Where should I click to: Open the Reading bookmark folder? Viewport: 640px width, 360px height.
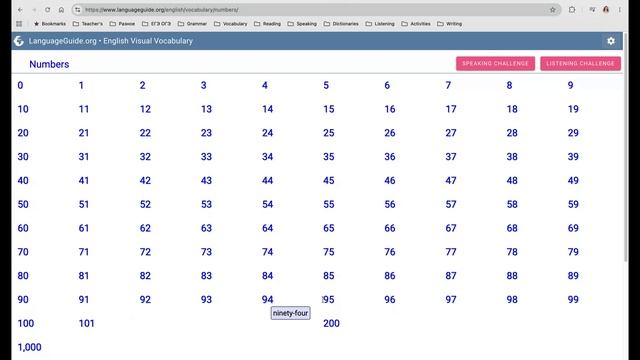(x=267, y=24)
